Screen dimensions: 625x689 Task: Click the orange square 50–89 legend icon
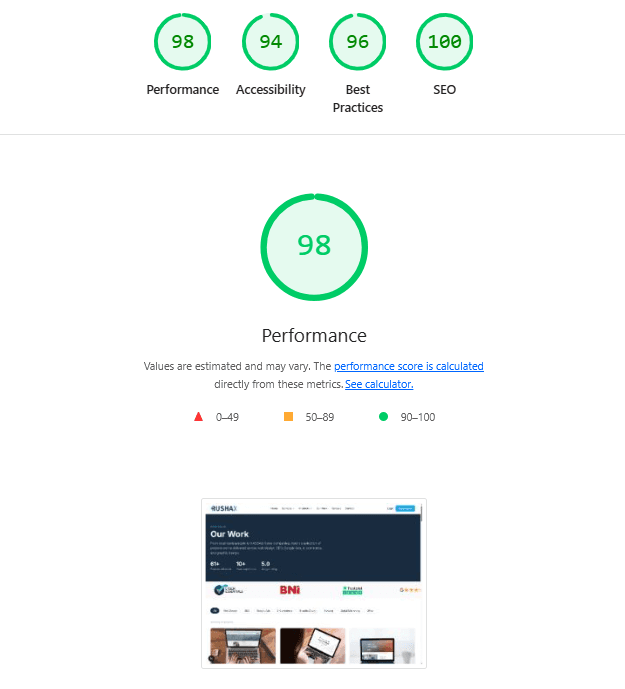(x=288, y=417)
